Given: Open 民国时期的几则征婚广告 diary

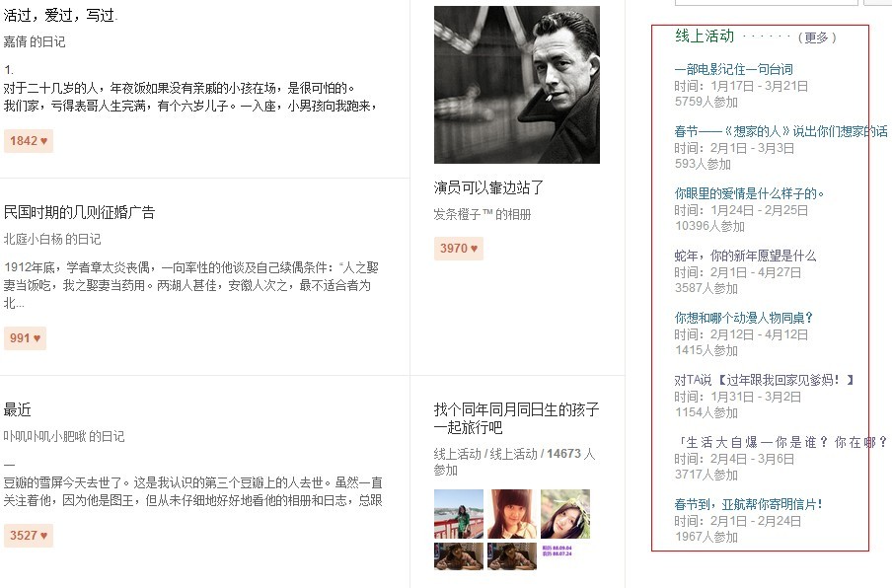Looking at the screenshot, I should point(79,213).
